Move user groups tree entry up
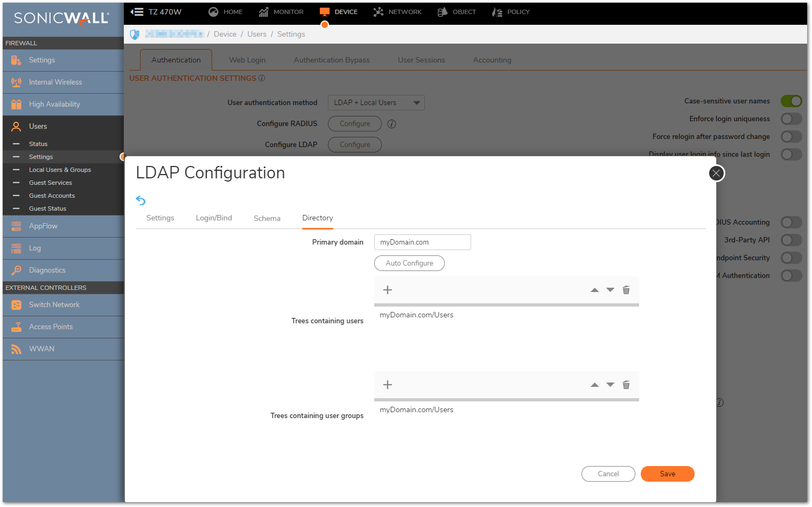 pos(594,385)
